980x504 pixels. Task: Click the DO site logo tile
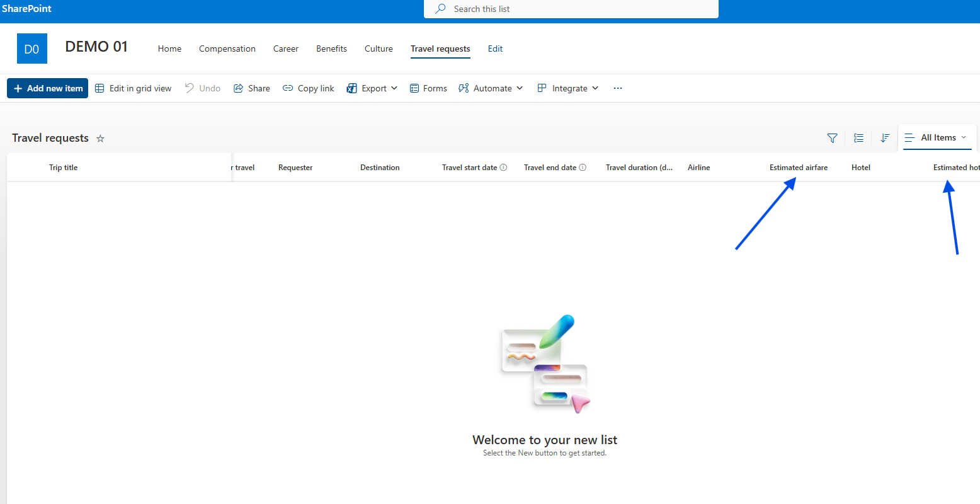(x=31, y=49)
